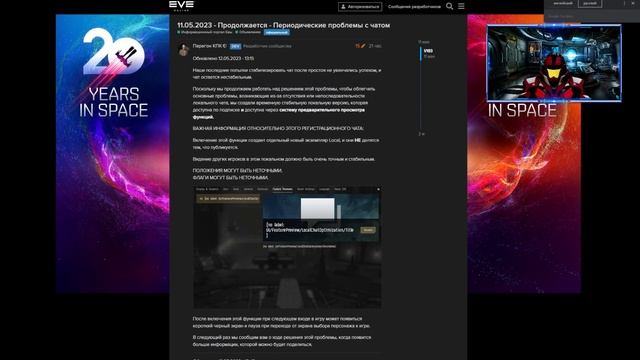Click the topic title about Периодические проблемы с чатом
Viewport: 640px width, 360px height.
click(x=283, y=25)
